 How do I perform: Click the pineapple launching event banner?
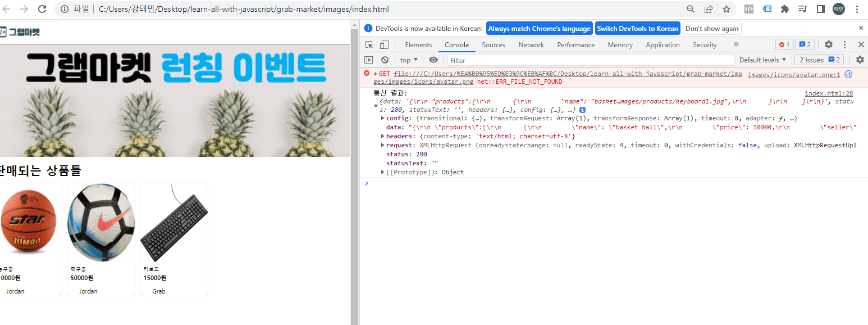click(x=175, y=101)
